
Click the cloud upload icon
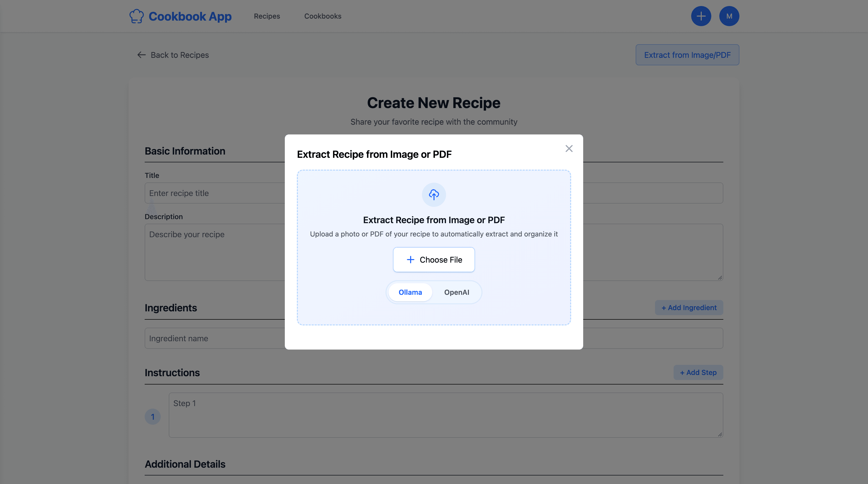point(434,195)
